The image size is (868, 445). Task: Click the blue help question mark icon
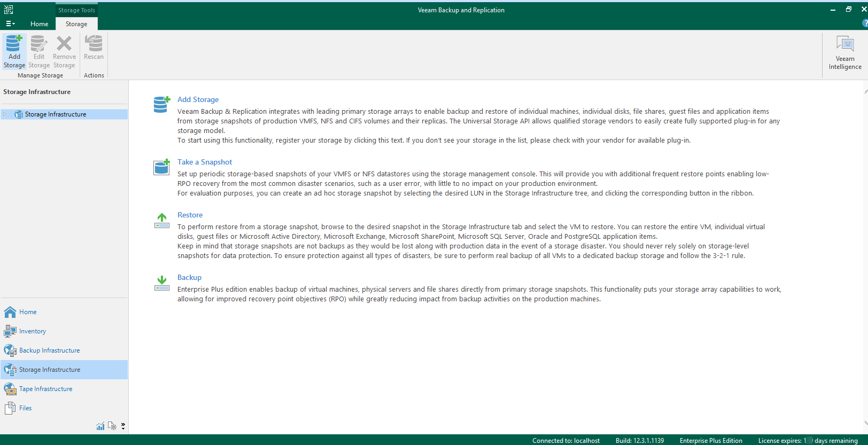tap(865, 24)
